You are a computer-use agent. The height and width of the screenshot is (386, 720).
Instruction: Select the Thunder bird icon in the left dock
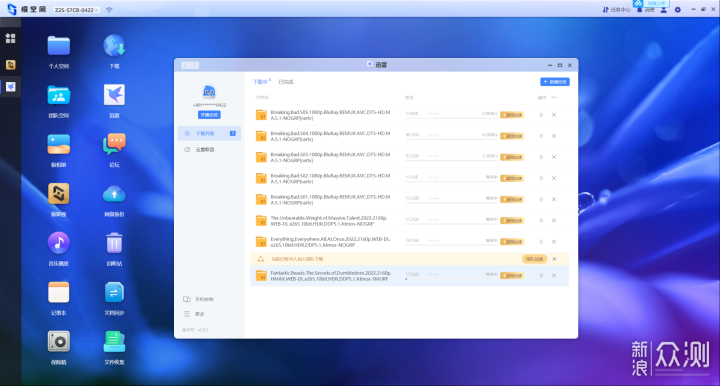coord(11,87)
